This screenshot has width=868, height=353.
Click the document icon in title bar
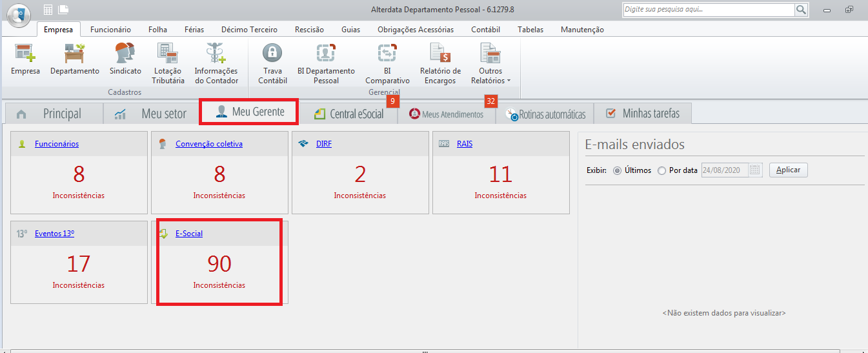coord(63,10)
